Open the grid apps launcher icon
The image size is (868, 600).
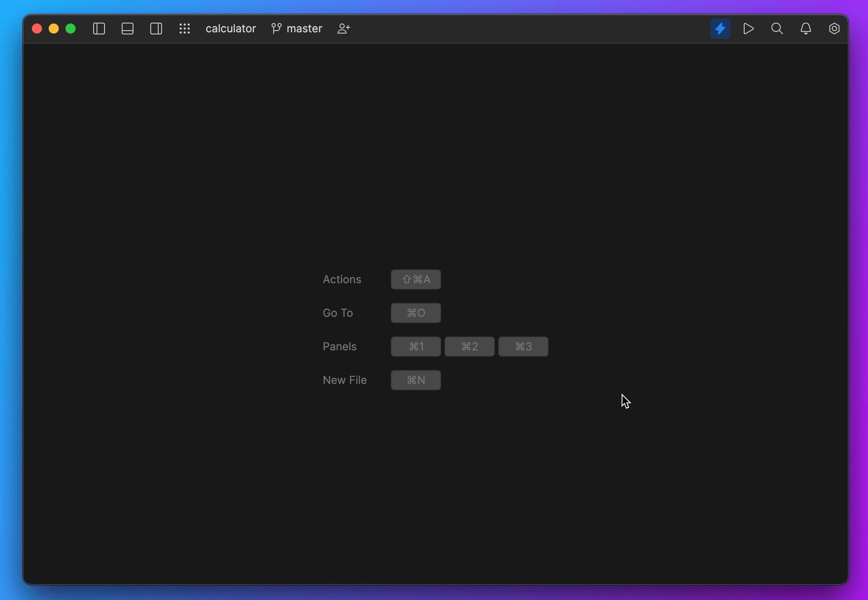[x=185, y=29]
